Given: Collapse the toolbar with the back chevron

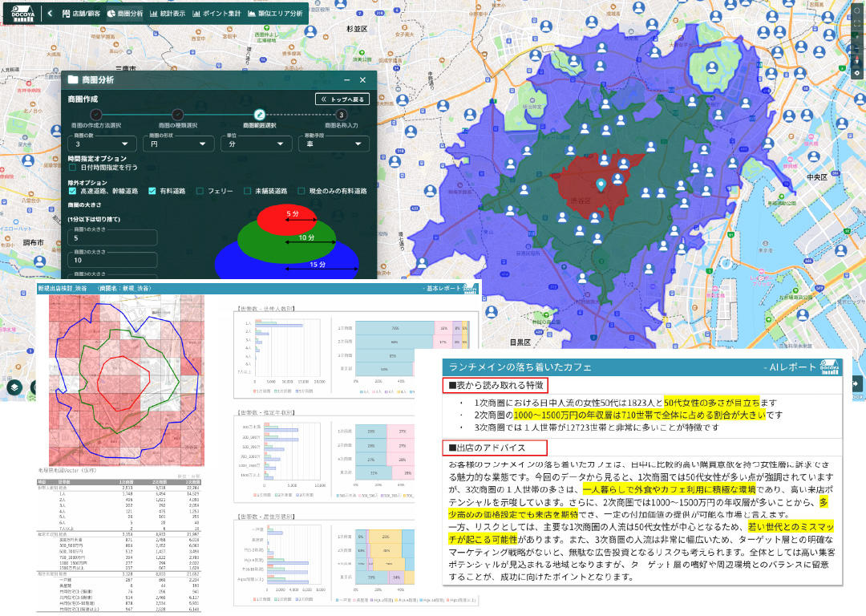Looking at the screenshot, I should coord(50,14).
